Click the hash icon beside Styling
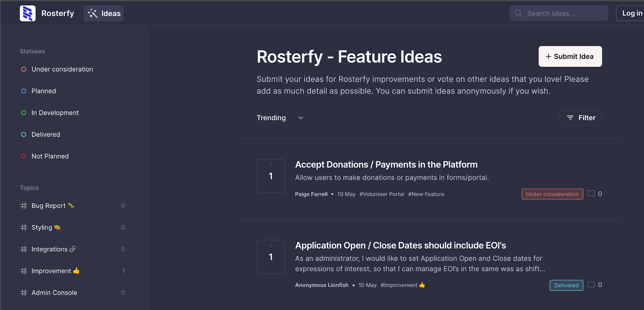 24,227
